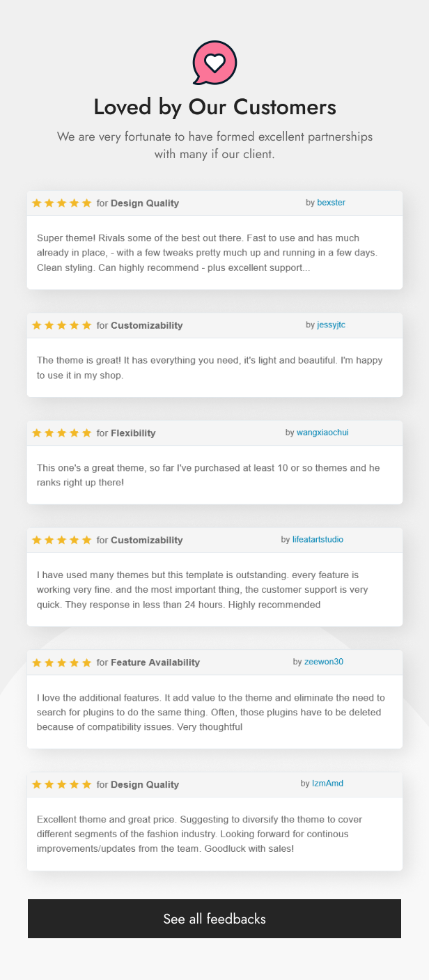Select the Flexibility review card
The width and height of the screenshot is (429, 980).
(x=214, y=462)
